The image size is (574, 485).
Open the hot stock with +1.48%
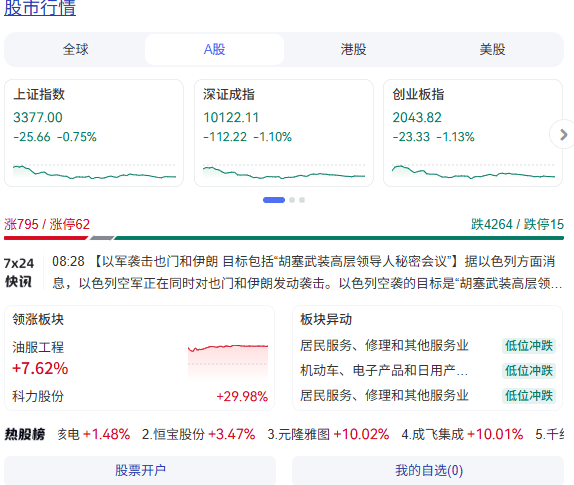pos(94,434)
